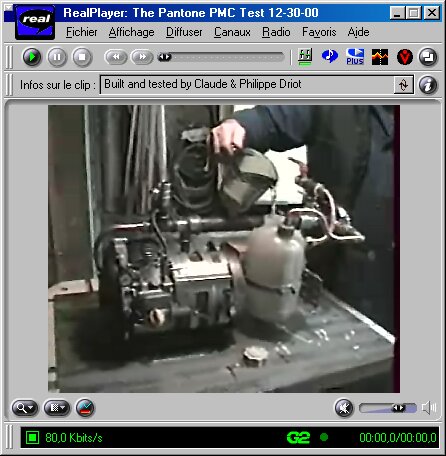Open the clip info 'i' button

pos(428,85)
